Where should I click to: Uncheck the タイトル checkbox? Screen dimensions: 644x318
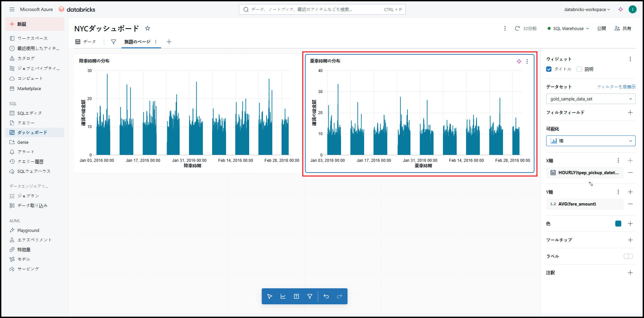tap(549, 69)
